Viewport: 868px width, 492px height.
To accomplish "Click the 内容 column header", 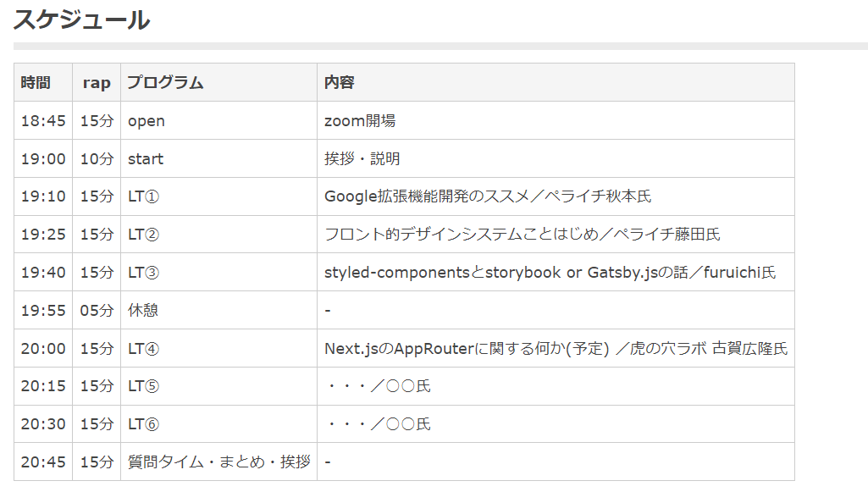I will click(x=339, y=82).
